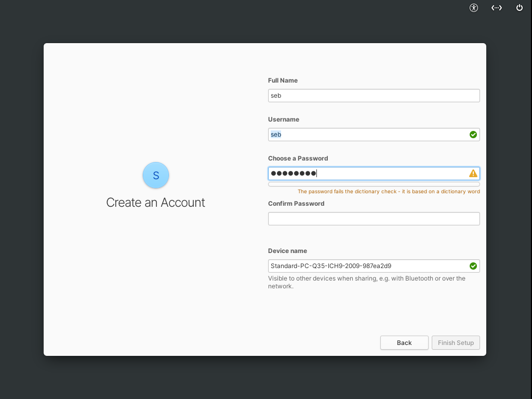Click the empty Confirm Password field

point(373,219)
